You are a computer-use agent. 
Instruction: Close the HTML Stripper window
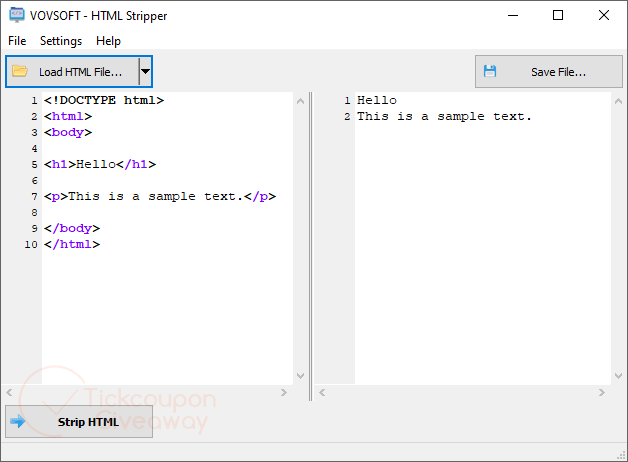point(604,15)
